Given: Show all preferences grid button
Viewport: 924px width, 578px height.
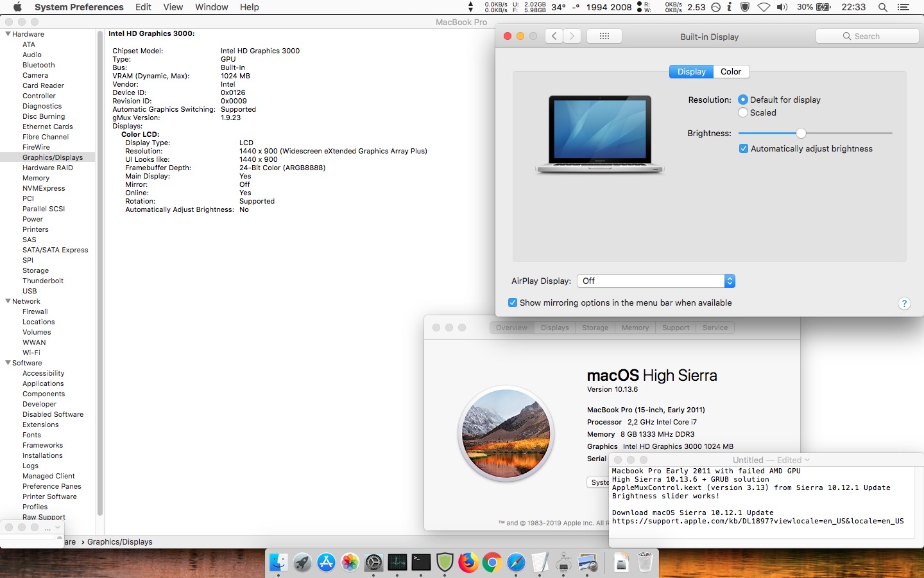Looking at the screenshot, I should pyautogui.click(x=604, y=36).
